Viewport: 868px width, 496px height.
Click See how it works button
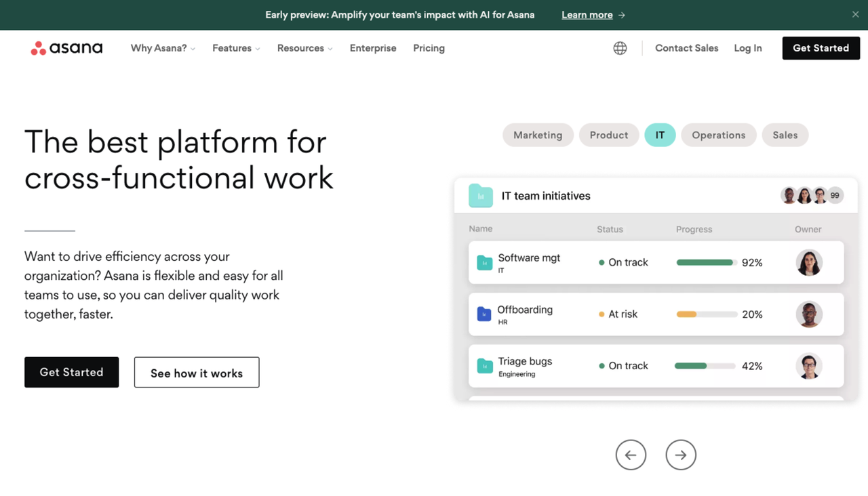[197, 372]
